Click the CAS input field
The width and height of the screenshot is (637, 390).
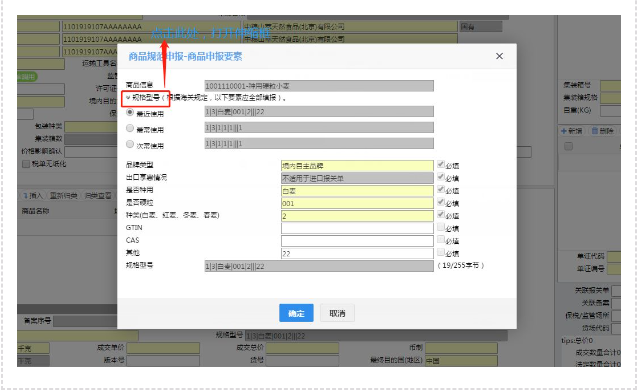pos(357,240)
